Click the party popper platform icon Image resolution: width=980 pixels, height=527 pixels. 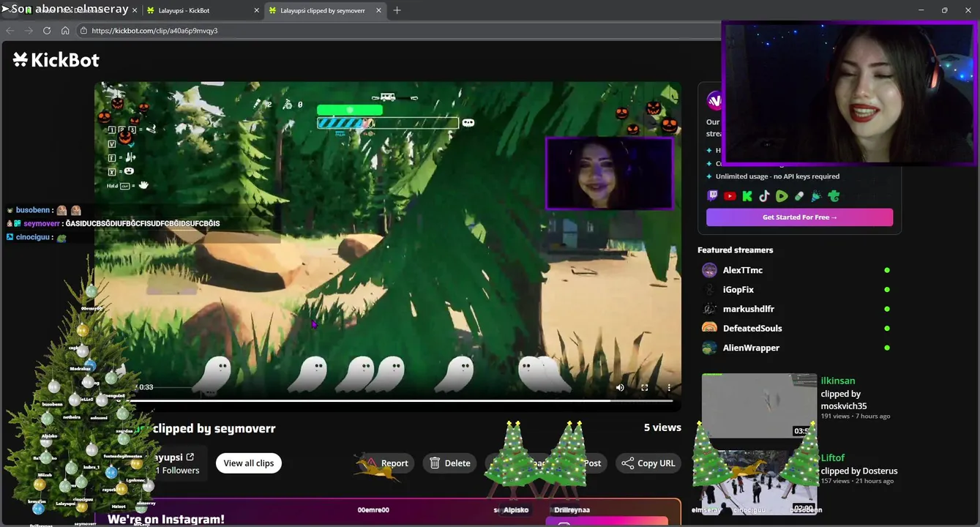816,196
